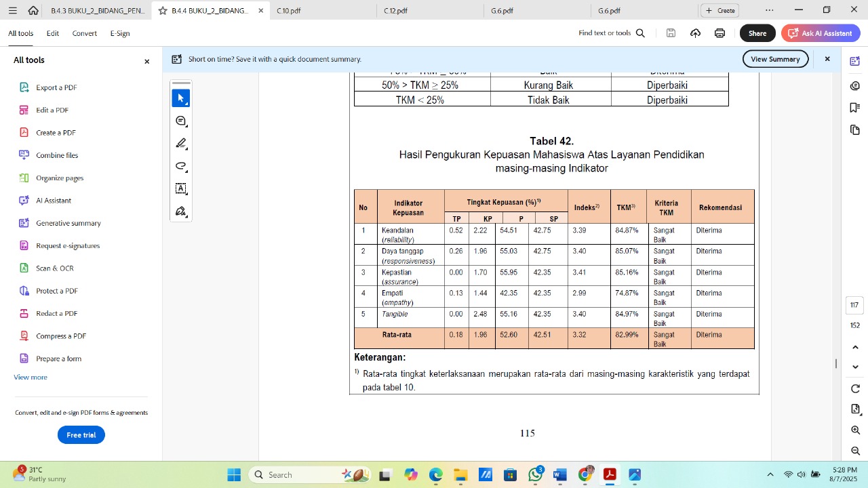Switch to the B.4.3 BUKU_2 tab

pos(97,11)
